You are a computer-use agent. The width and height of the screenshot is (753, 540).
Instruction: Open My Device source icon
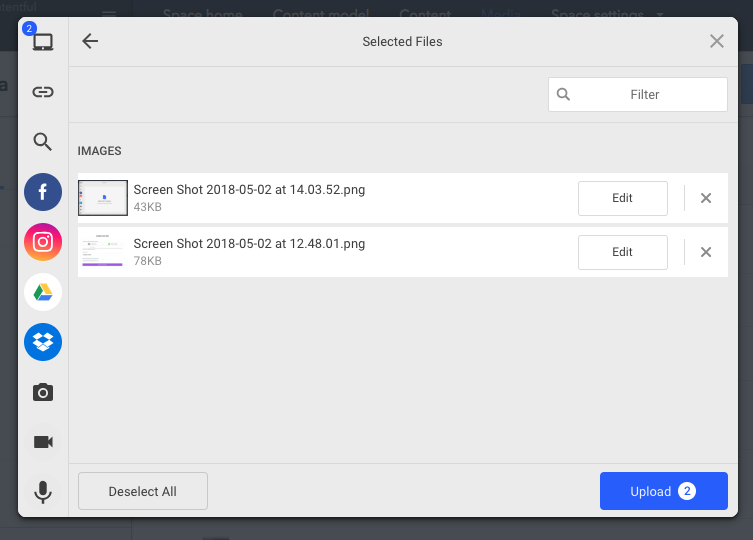coord(43,42)
